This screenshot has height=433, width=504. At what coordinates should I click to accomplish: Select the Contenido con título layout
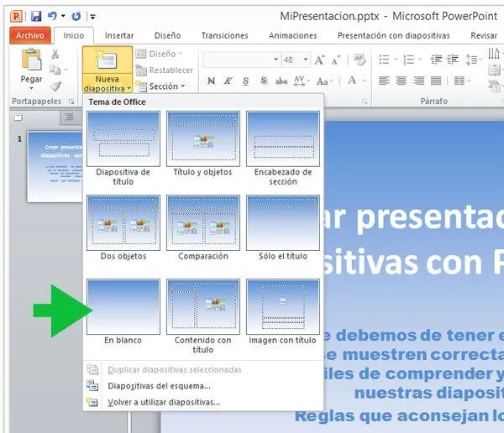(202, 316)
